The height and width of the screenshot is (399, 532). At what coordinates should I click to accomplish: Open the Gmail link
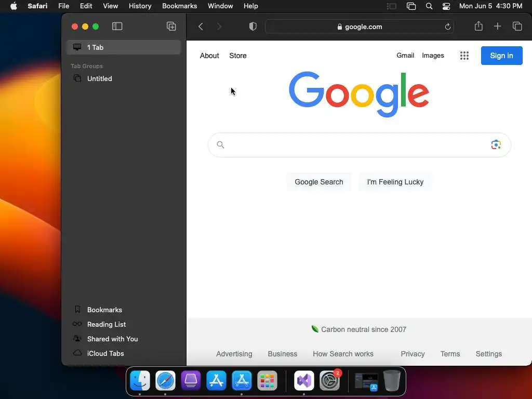pyautogui.click(x=405, y=55)
